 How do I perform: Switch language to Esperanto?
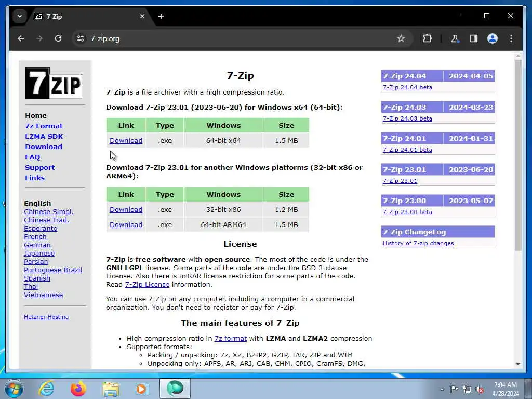[x=41, y=229]
